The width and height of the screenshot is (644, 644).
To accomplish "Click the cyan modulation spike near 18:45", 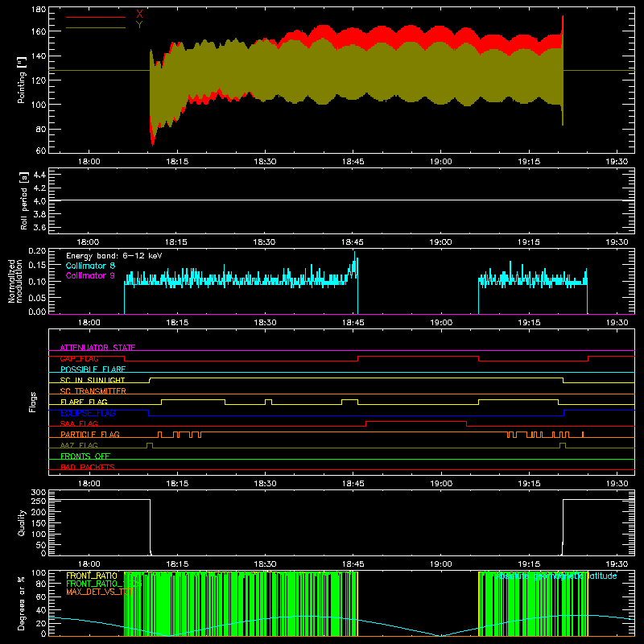I will coord(354,263).
